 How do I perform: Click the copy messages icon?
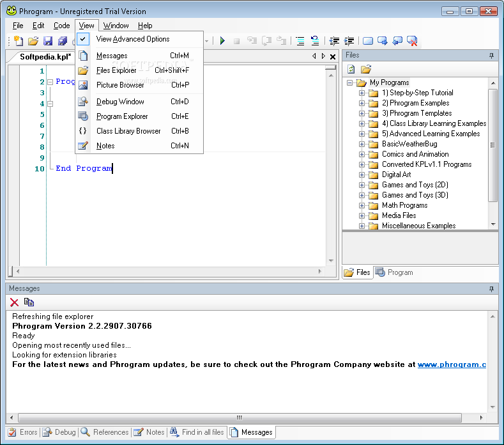(x=29, y=302)
